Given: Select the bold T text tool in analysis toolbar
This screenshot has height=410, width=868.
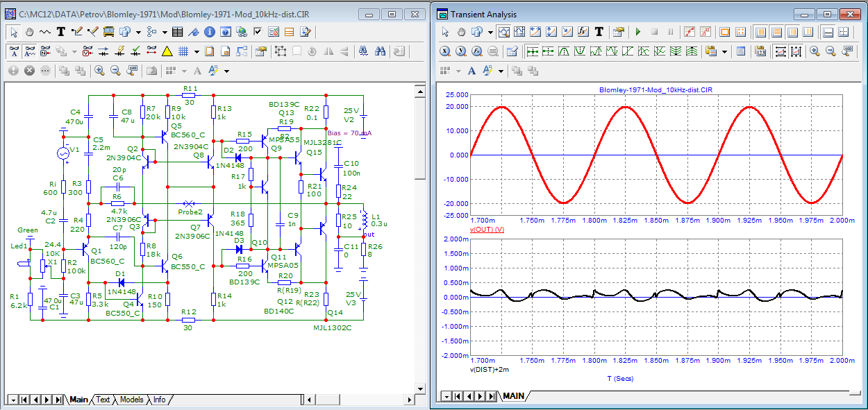Looking at the screenshot, I should [598, 31].
